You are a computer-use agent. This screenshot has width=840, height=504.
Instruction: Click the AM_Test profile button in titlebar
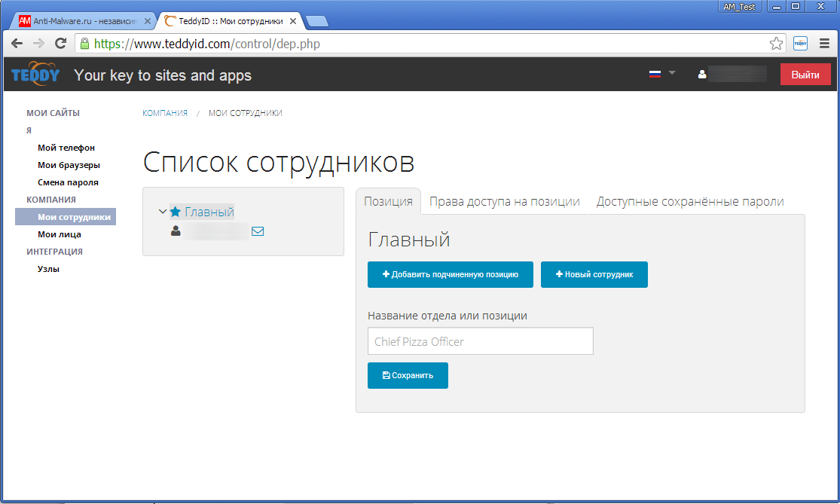[739, 7]
